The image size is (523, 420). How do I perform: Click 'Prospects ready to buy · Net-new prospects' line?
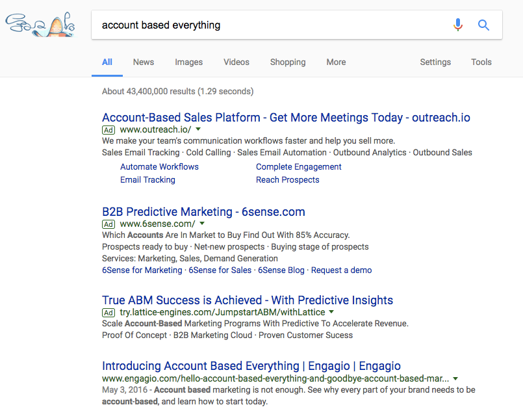coord(235,246)
